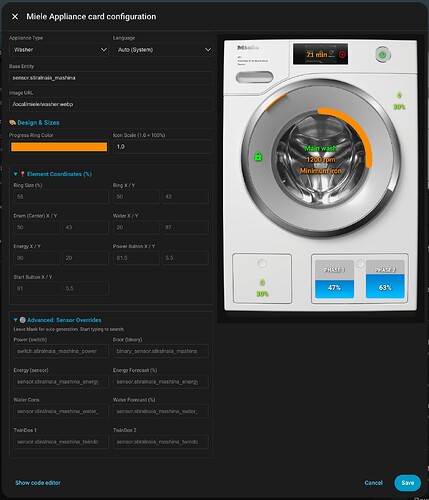Click the Phase 1 47% detergent box
Viewport: 429px width, 500px height.
tap(334, 279)
